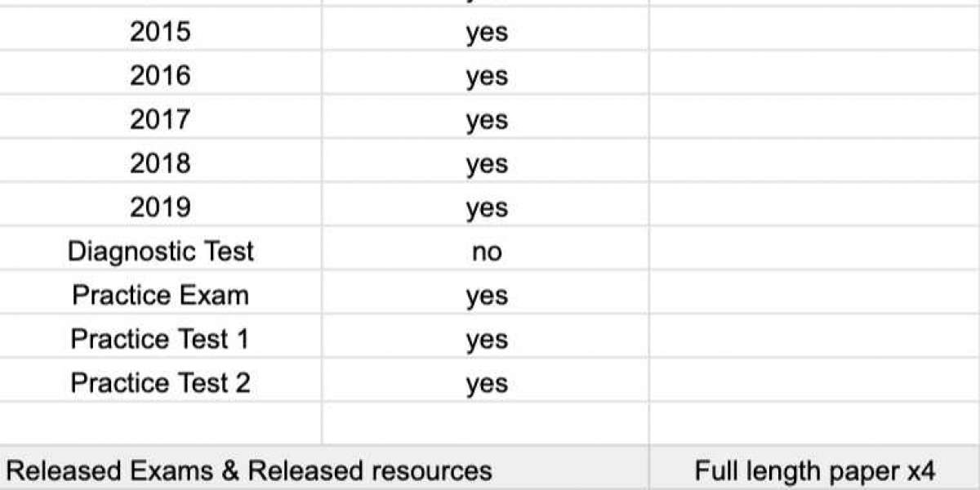Image resolution: width=980 pixels, height=490 pixels.
Task: Click the "yes" cell in the 2017 row
Action: pos(486,121)
